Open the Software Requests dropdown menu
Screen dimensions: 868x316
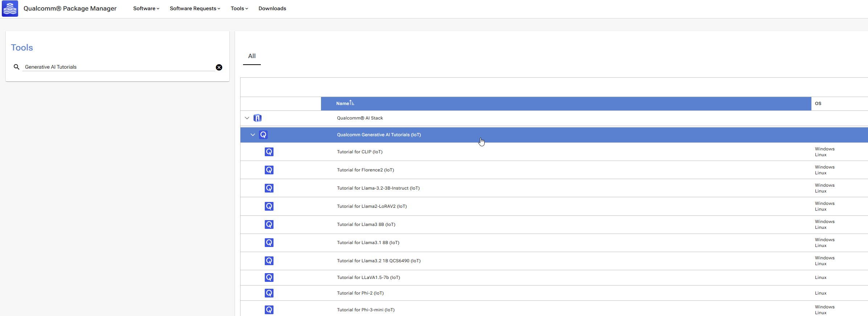click(x=195, y=8)
